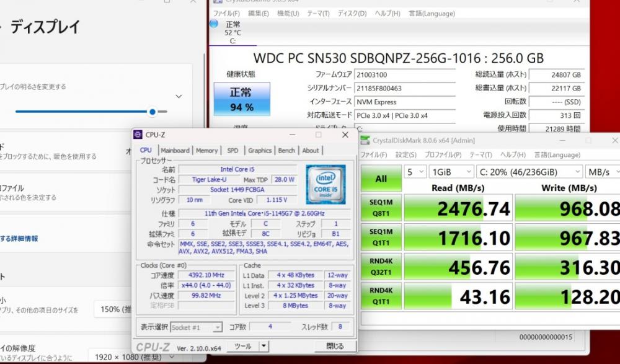
Task: Open the Socket #1 selection dropdown
Action: [x=196, y=327]
